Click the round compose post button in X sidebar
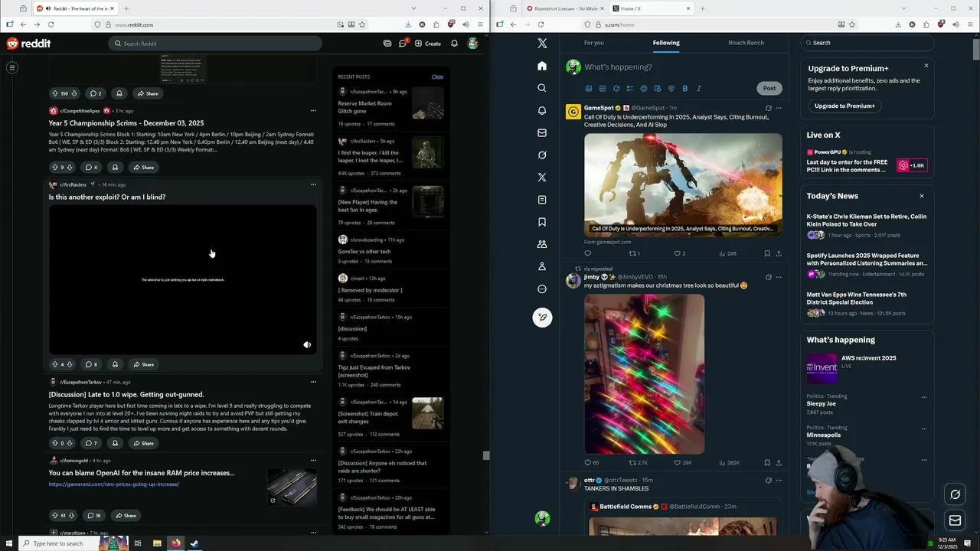This screenshot has width=980, height=551. coord(542,318)
